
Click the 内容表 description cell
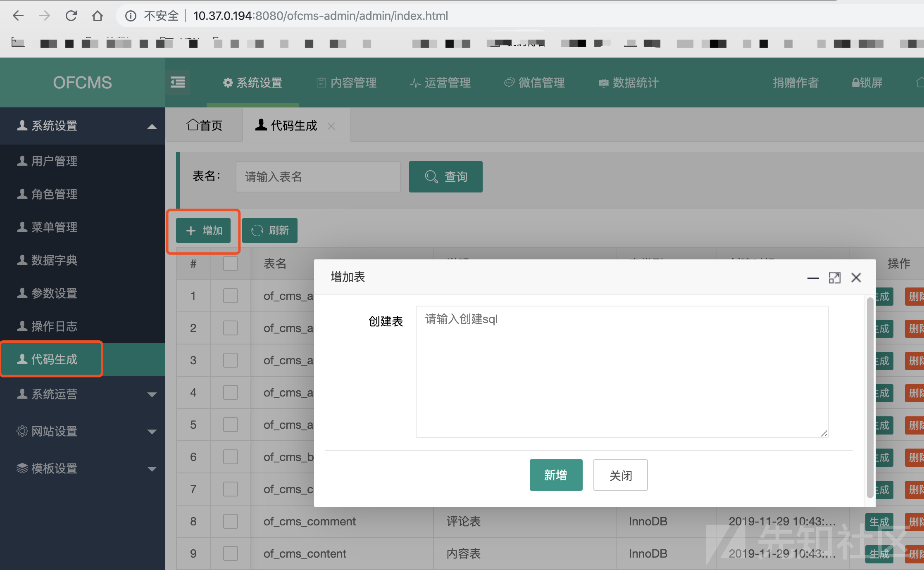(464, 553)
